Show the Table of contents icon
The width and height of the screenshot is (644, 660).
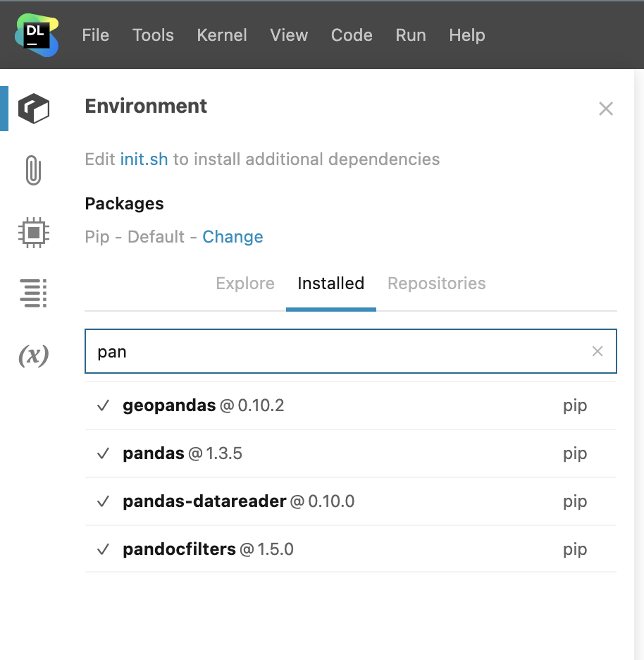33,293
